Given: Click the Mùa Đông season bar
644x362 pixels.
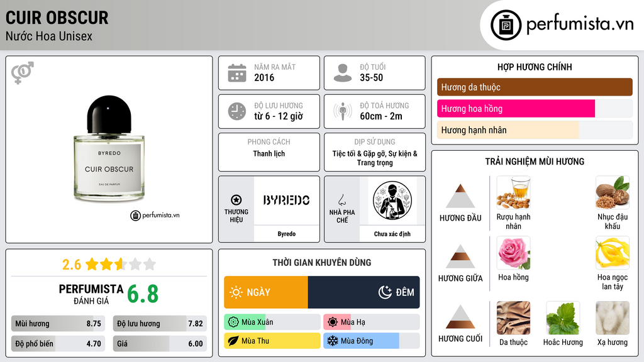Looking at the screenshot, I should (x=371, y=341).
